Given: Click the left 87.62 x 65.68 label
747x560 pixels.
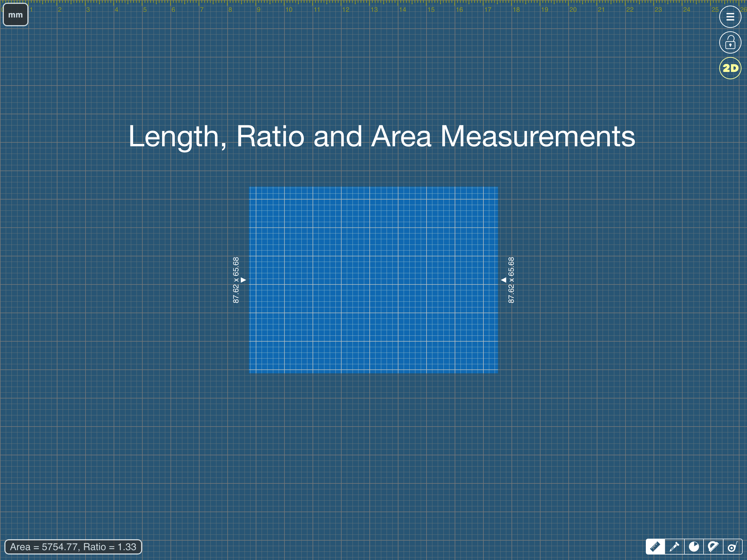Looking at the screenshot, I should [236, 280].
